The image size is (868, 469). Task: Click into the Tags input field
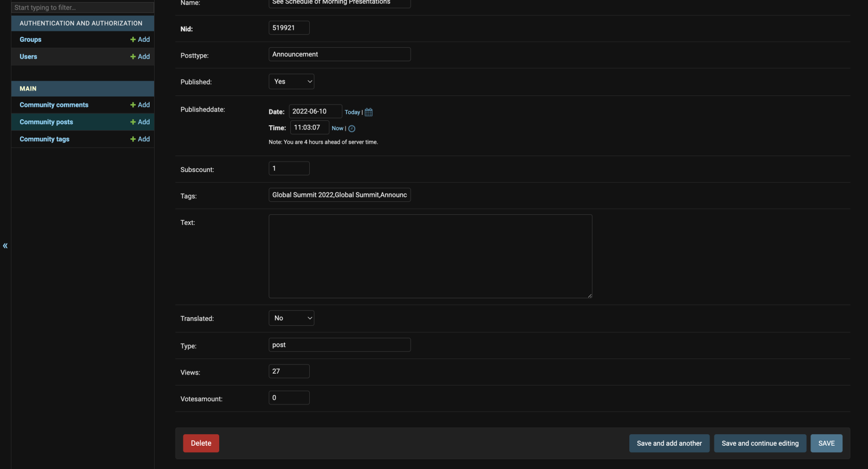click(x=339, y=195)
